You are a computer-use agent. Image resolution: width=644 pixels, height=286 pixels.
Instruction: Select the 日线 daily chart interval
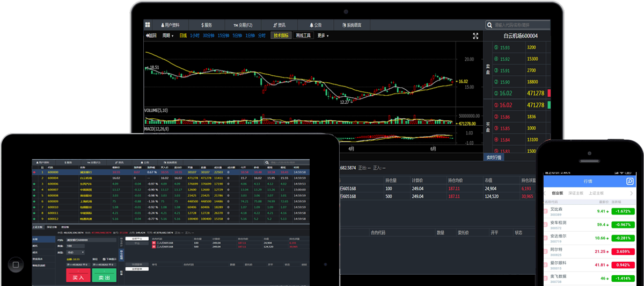click(x=183, y=35)
